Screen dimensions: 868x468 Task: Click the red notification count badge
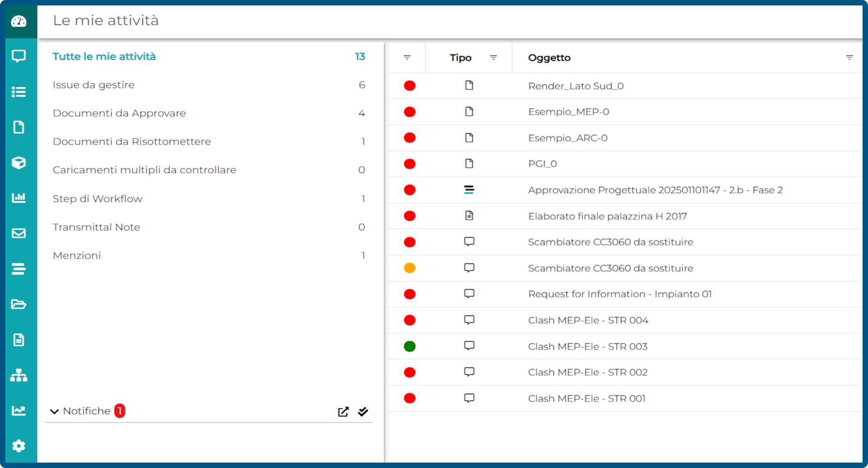[x=119, y=411]
